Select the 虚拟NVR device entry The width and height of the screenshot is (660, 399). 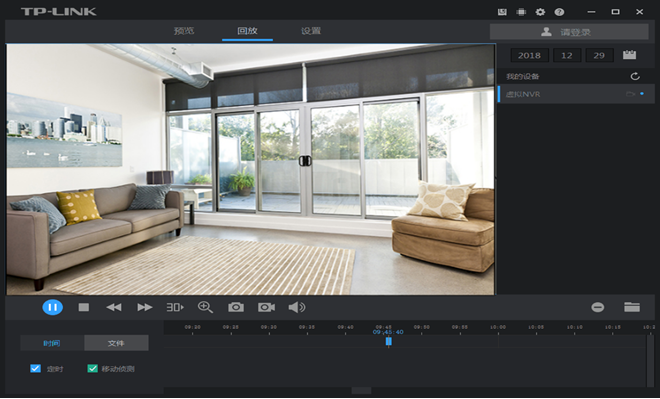(576, 94)
